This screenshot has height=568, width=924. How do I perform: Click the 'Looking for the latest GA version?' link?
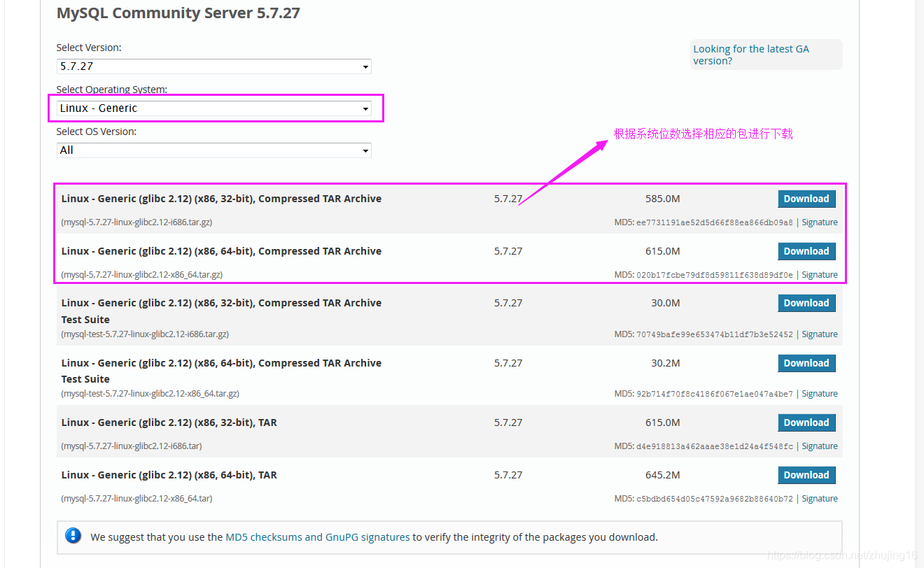tap(751, 55)
